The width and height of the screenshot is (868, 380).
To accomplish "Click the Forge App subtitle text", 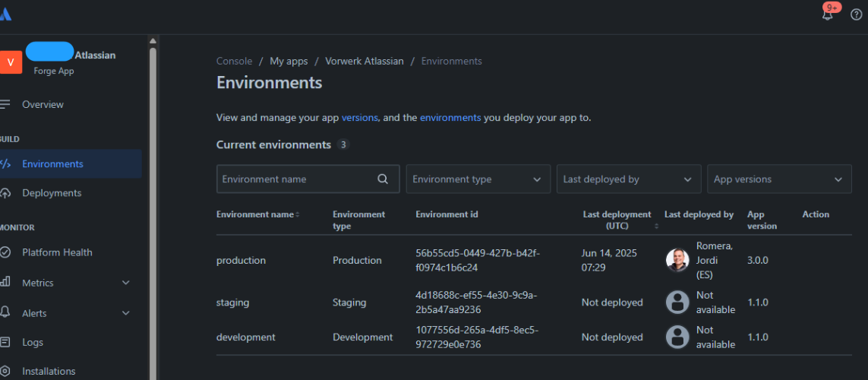I will tap(54, 71).
